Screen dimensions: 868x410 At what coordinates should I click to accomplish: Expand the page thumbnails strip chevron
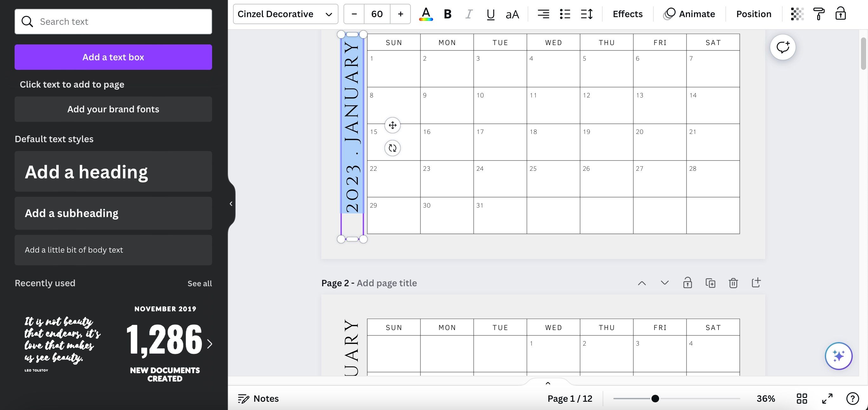548,383
